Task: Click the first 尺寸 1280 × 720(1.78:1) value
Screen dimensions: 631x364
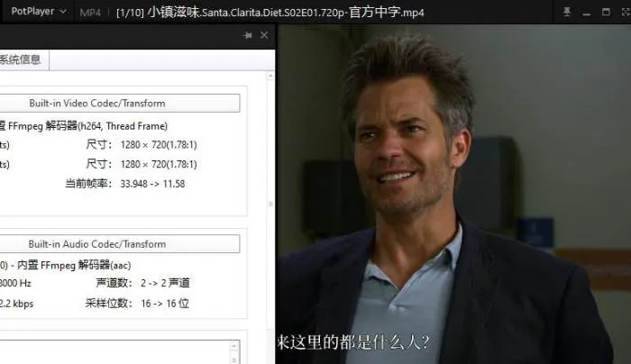Action: [159, 145]
